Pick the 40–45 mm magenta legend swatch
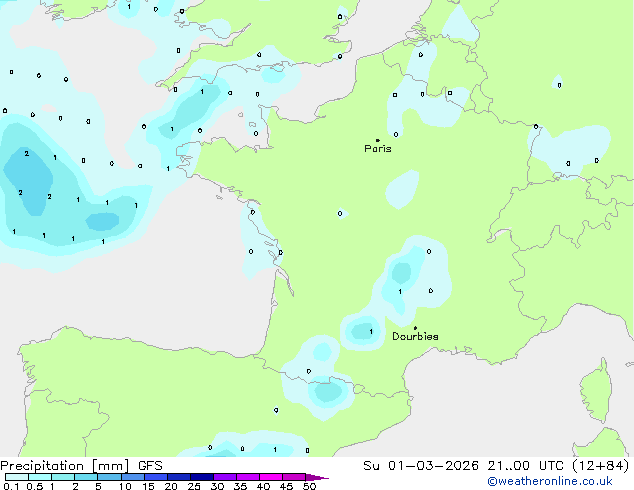 coord(271,477)
